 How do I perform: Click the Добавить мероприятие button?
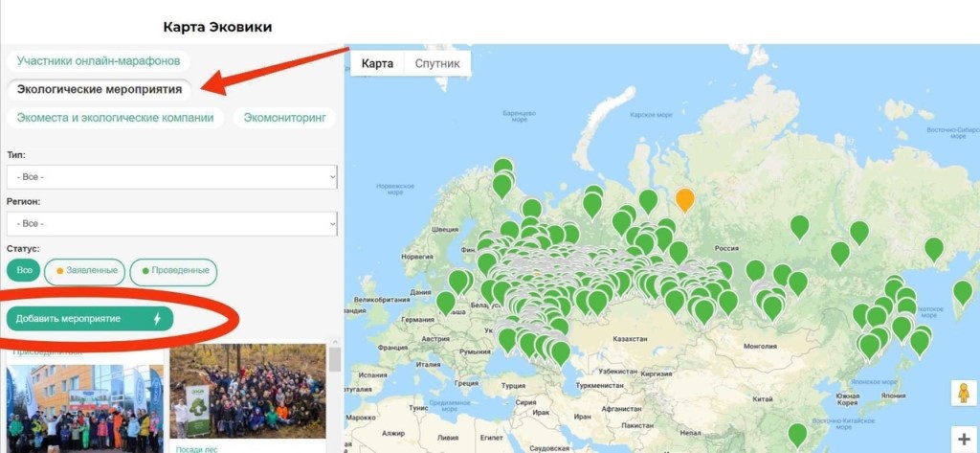click(x=90, y=319)
